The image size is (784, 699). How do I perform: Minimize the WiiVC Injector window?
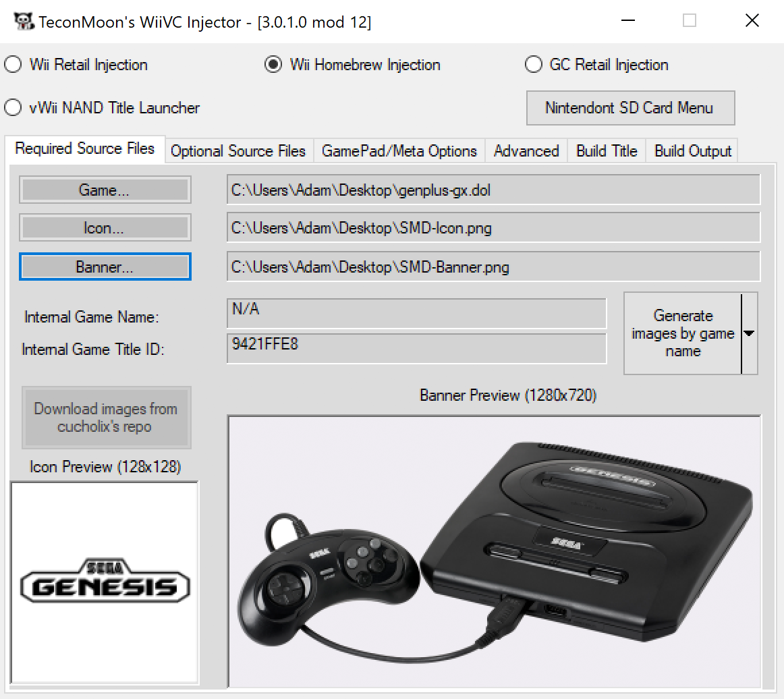coord(628,20)
